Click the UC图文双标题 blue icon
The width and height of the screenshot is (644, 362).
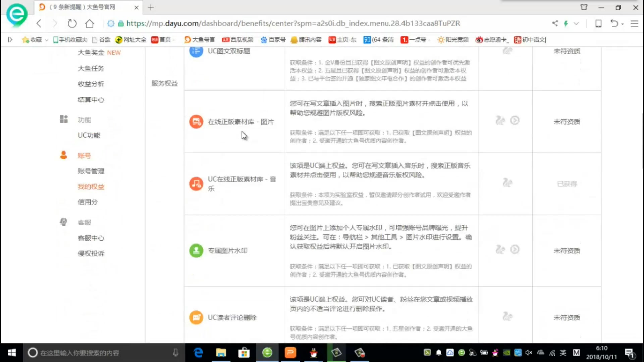tap(196, 51)
